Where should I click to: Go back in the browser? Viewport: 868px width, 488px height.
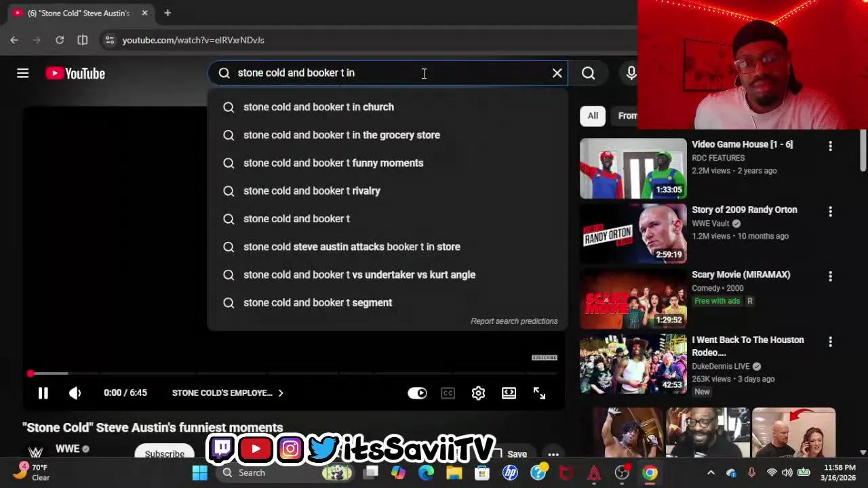[14, 40]
